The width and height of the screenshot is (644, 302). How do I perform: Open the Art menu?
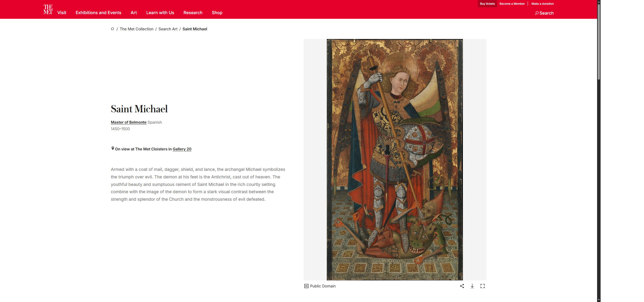[133, 12]
